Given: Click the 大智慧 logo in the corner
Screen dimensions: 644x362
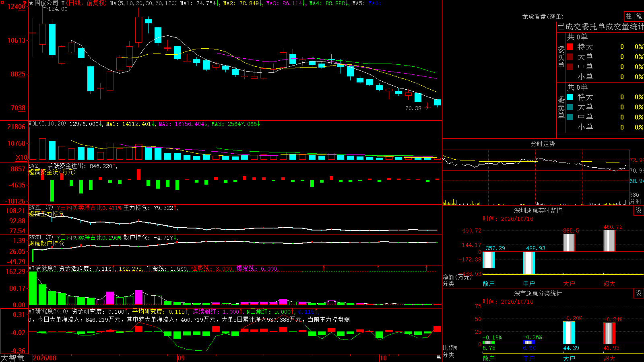Looking at the screenshot, I should click(x=12, y=358).
